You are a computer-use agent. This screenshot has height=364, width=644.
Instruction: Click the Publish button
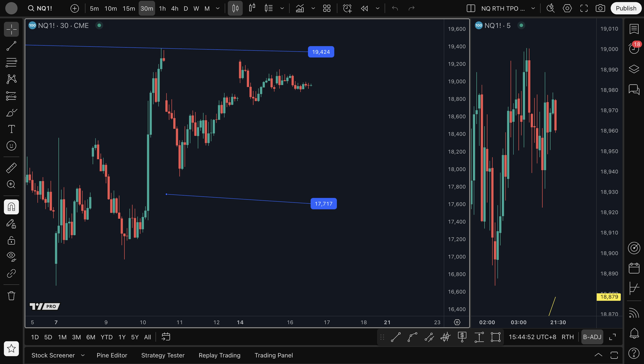pos(626,8)
